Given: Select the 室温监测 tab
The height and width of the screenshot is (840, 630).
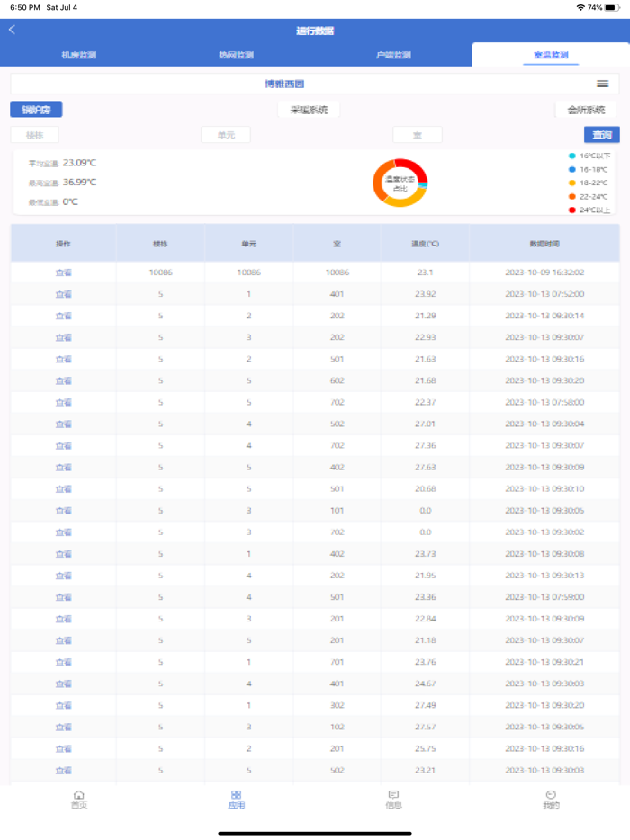Looking at the screenshot, I should click(551, 55).
